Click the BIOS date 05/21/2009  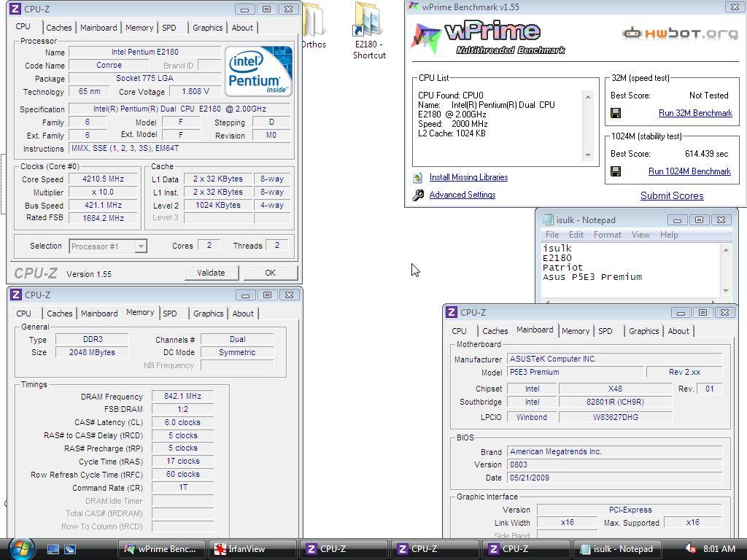pos(614,478)
